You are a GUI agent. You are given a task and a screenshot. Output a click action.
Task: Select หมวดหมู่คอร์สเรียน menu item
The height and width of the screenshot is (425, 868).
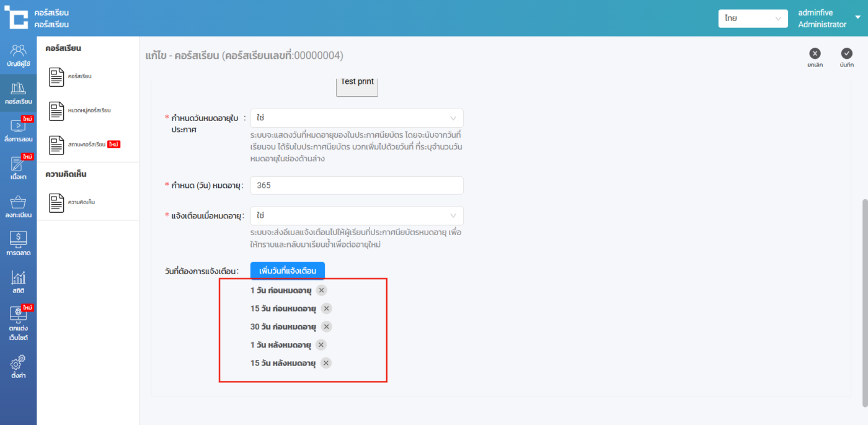click(x=89, y=110)
